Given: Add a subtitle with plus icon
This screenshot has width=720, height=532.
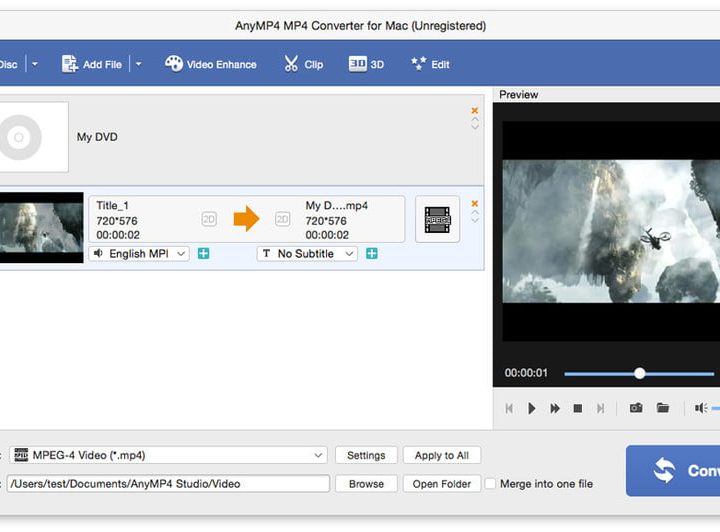Looking at the screenshot, I should 372,253.
